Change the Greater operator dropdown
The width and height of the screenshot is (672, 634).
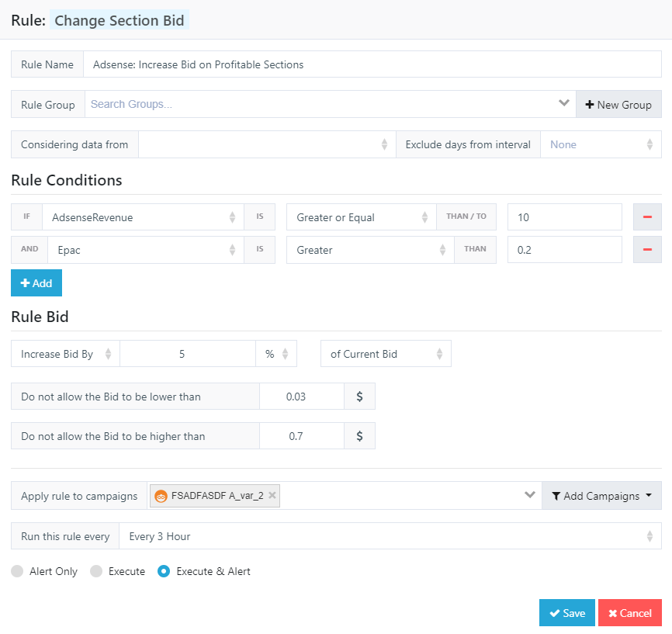coord(370,249)
